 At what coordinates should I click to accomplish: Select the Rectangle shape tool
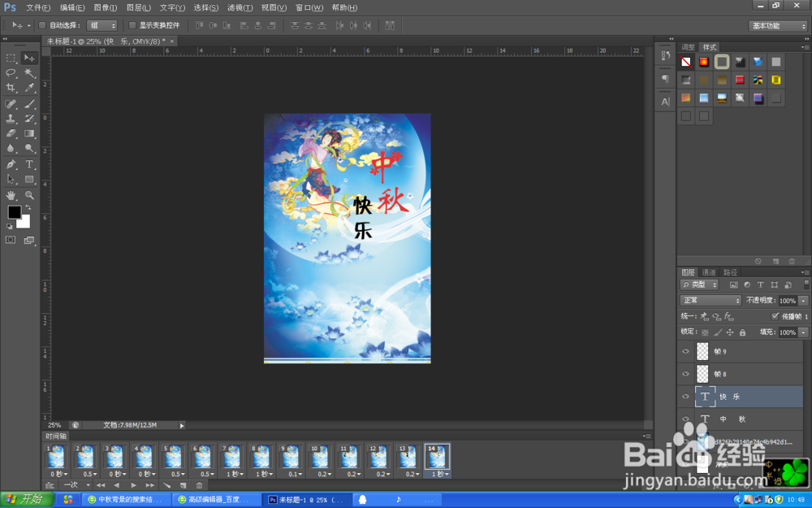(29, 180)
